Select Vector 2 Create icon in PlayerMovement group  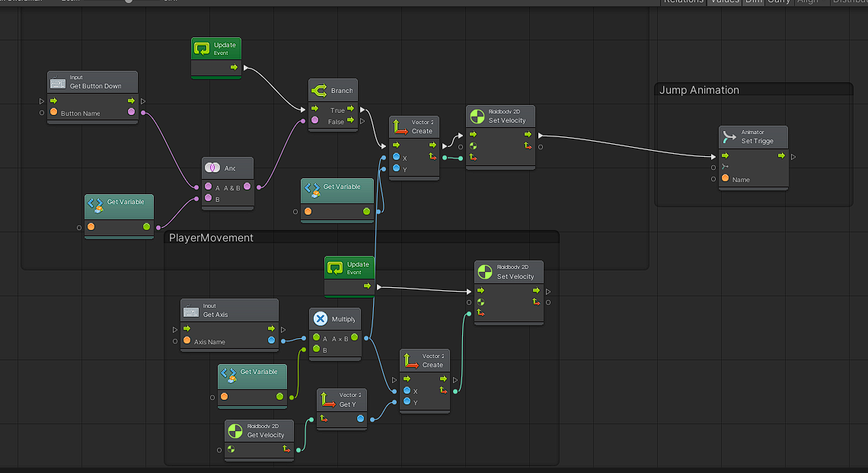pyautogui.click(x=410, y=360)
